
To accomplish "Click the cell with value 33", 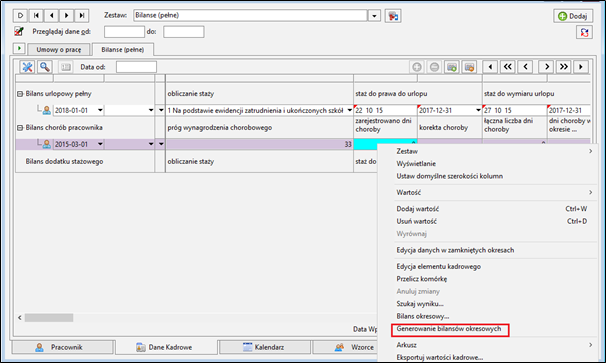I will [259, 144].
